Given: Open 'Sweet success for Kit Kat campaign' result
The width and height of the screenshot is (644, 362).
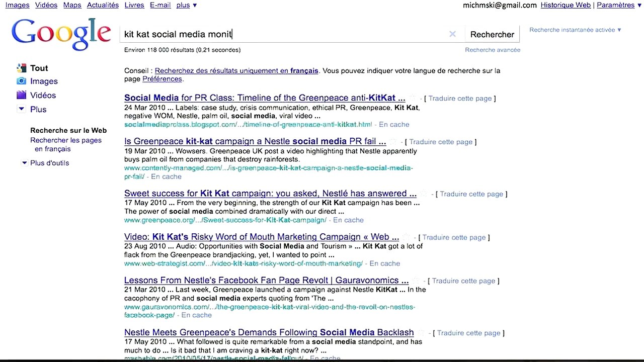Looking at the screenshot, I should [x=270, y=194].
